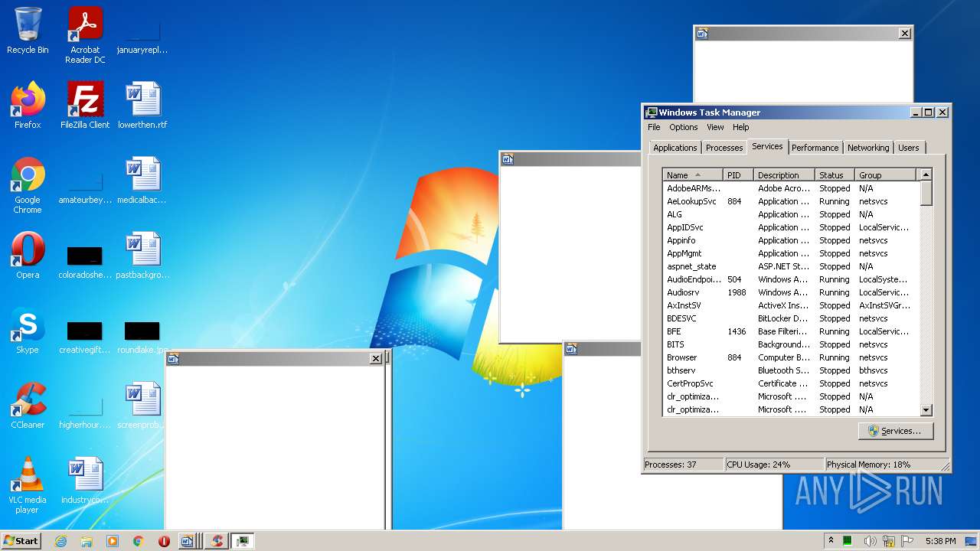Select the Firefox desktop shortcut
The width and height of the screenshot is (980, 551).
[28, 106]
